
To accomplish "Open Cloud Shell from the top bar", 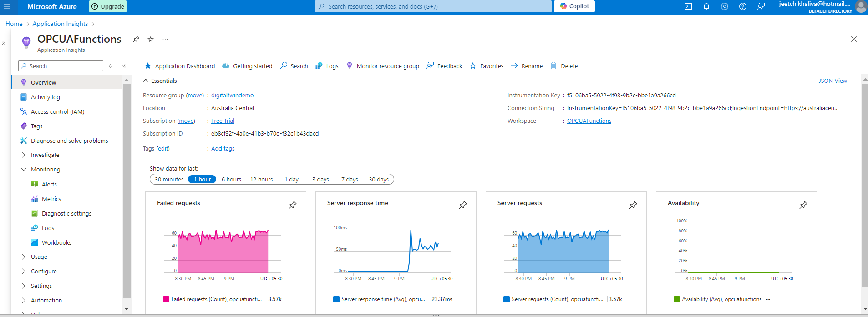I will (688, 6).
